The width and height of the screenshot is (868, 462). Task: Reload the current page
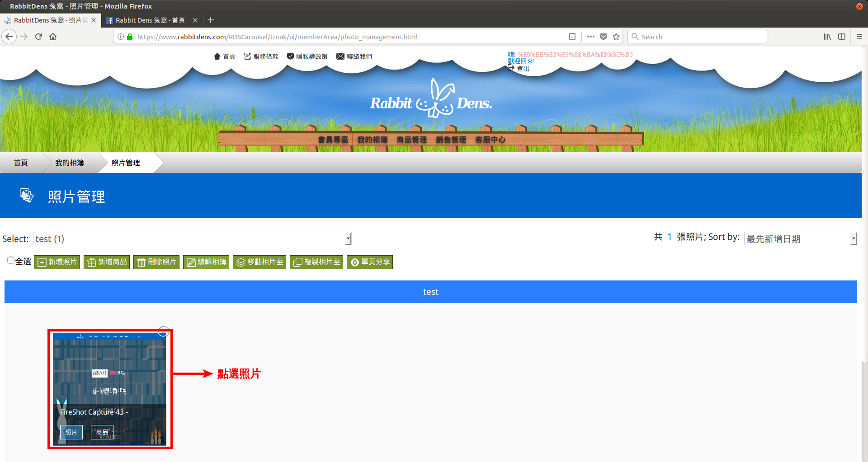38,37
